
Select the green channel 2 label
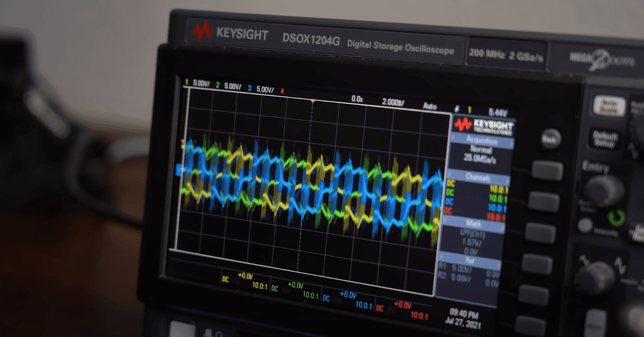[x=219, y=85]
